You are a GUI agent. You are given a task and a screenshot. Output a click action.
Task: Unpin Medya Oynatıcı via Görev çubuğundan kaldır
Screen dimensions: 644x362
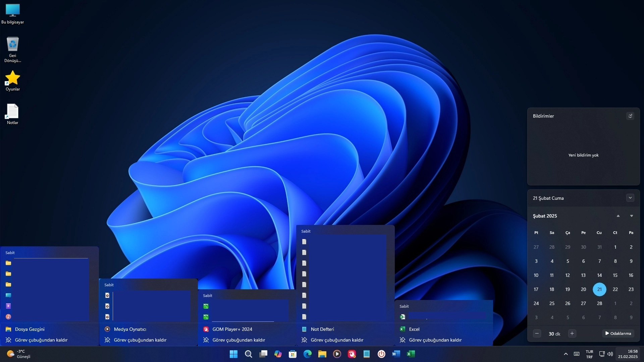148,340
